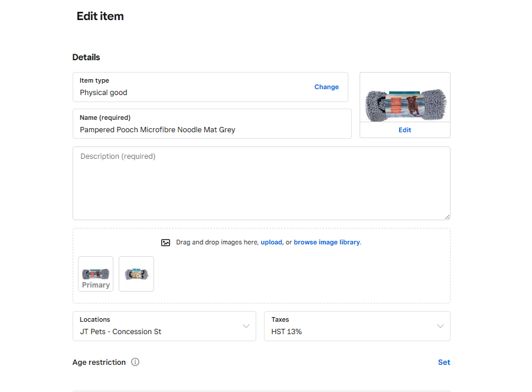Click the Change link for Item type
Image resolution: width=532 pixels, height=392 pixels.
tap(327, 87)
